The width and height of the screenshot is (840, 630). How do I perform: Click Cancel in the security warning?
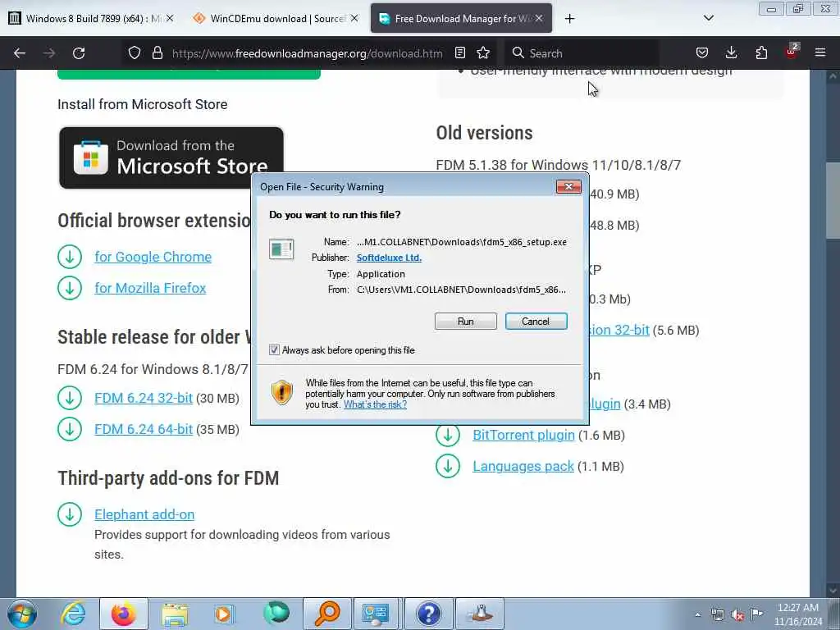536,322
